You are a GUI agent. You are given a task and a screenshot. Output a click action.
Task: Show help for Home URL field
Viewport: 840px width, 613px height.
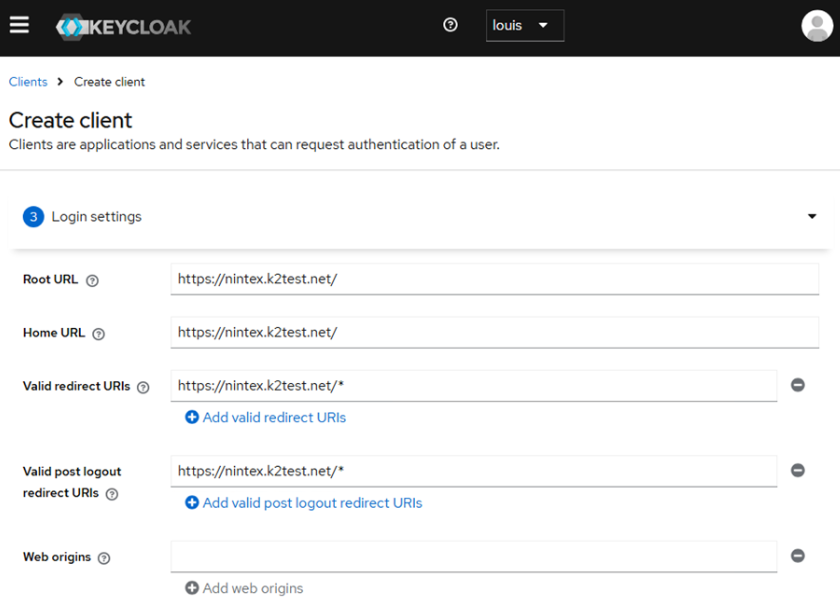pos(98,334)
